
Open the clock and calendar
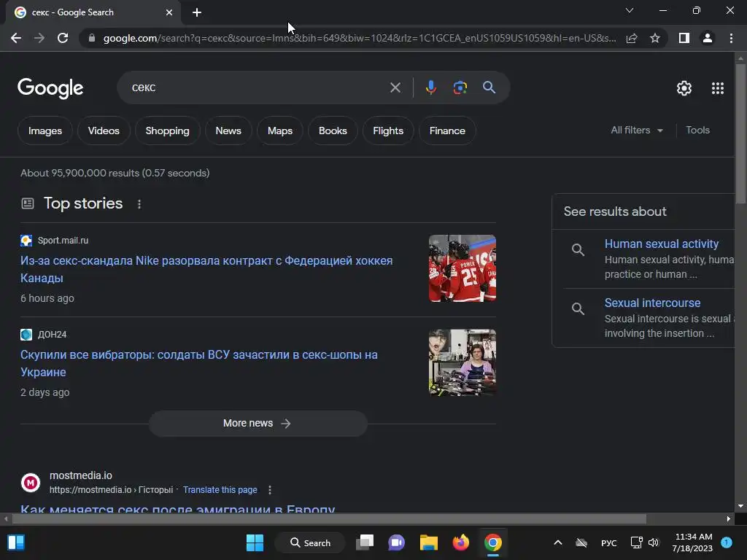(x=693, y=542)
